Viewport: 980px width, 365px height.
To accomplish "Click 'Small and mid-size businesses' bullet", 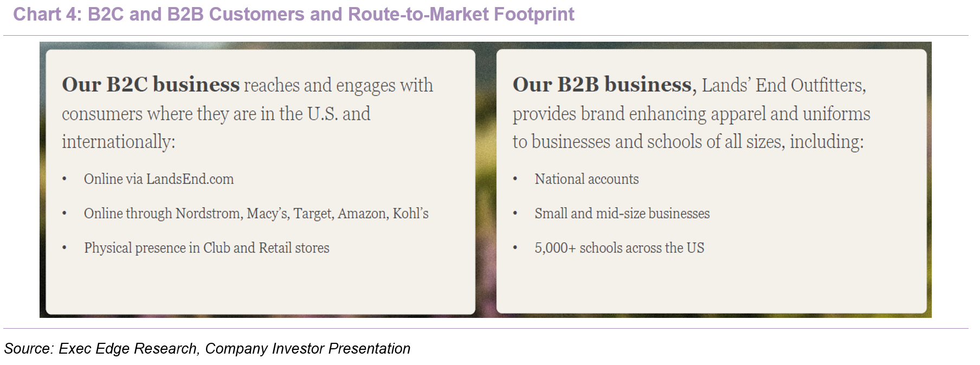I will point(622,214).
